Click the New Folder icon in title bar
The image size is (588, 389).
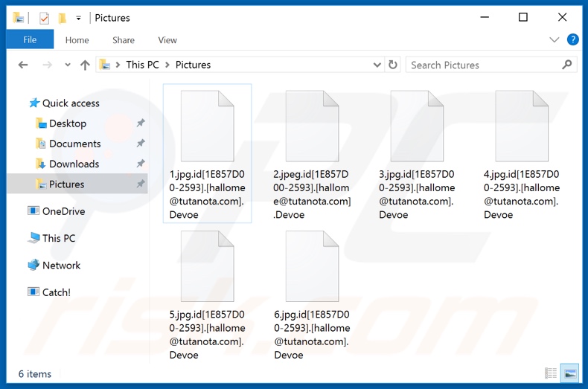63,18
